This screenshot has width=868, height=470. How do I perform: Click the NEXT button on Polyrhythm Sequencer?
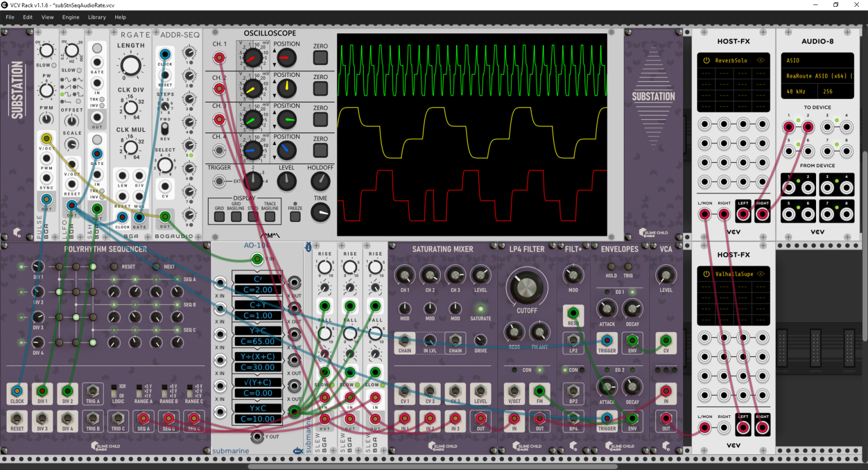point(156,267)
